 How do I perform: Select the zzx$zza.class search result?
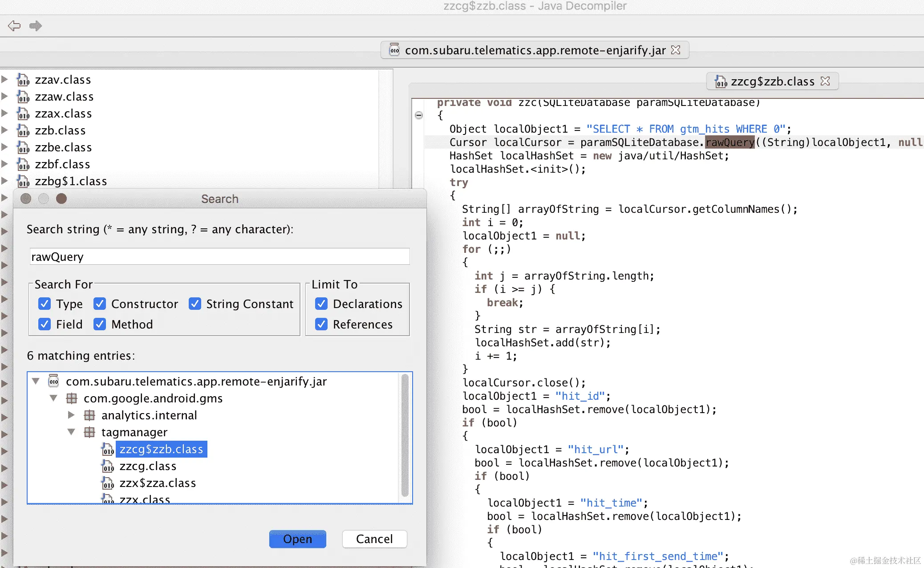[158, 483]
